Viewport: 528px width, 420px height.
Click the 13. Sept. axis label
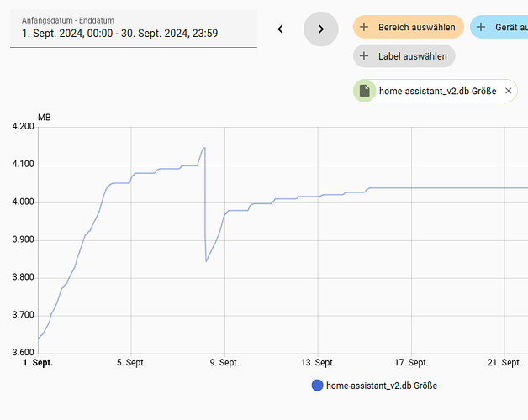[x=318, y=362]
